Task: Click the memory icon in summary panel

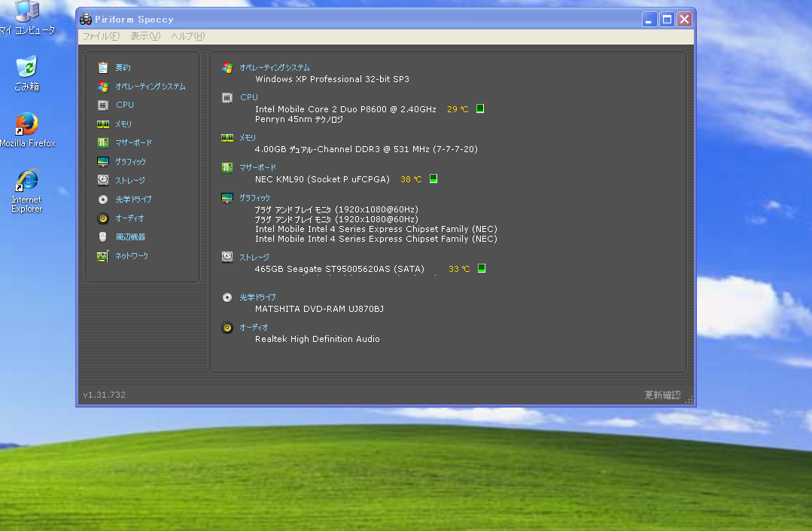Action: 227,137
